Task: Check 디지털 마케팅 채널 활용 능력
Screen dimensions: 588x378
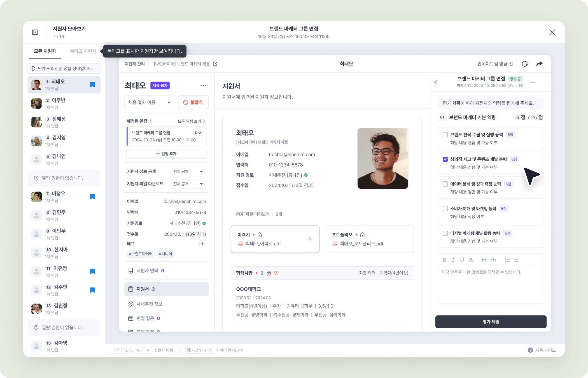Action: coord(445,233)
